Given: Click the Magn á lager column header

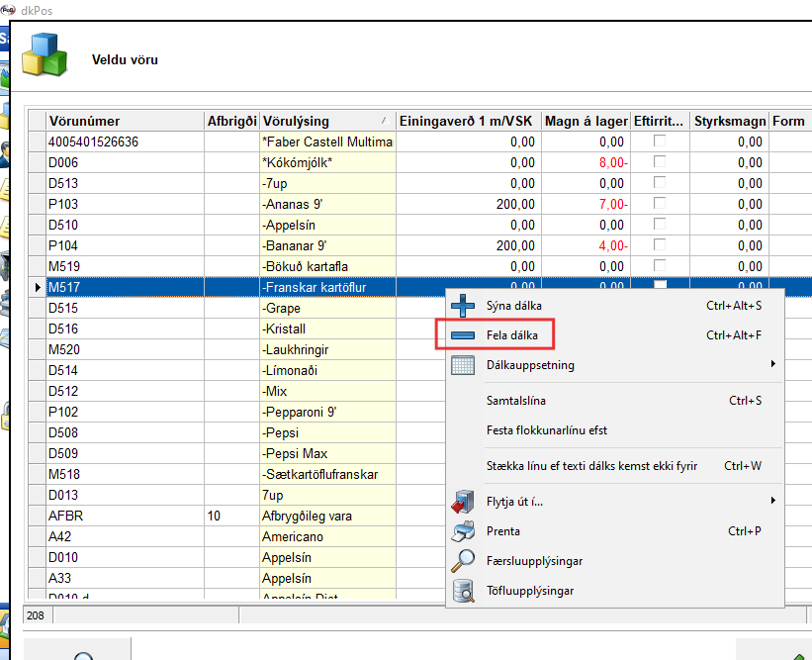Looking at the screenshot, I should point(586,121).
